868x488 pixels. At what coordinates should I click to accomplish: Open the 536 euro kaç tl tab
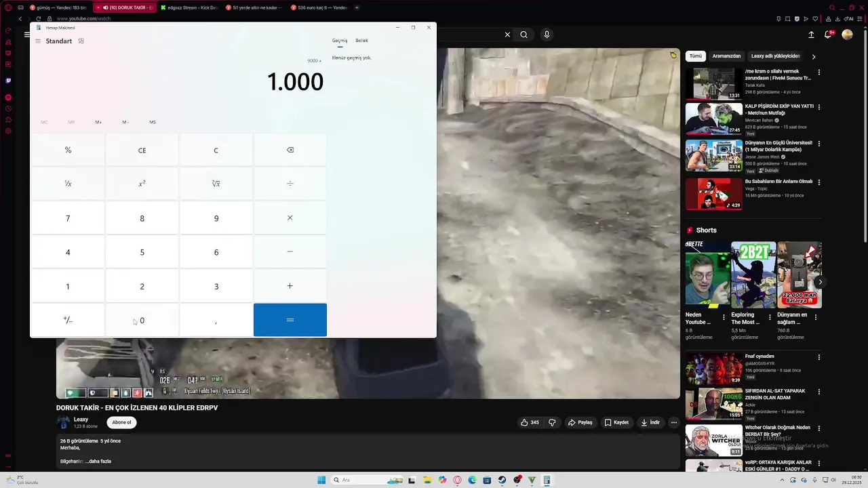click(319, 7)
